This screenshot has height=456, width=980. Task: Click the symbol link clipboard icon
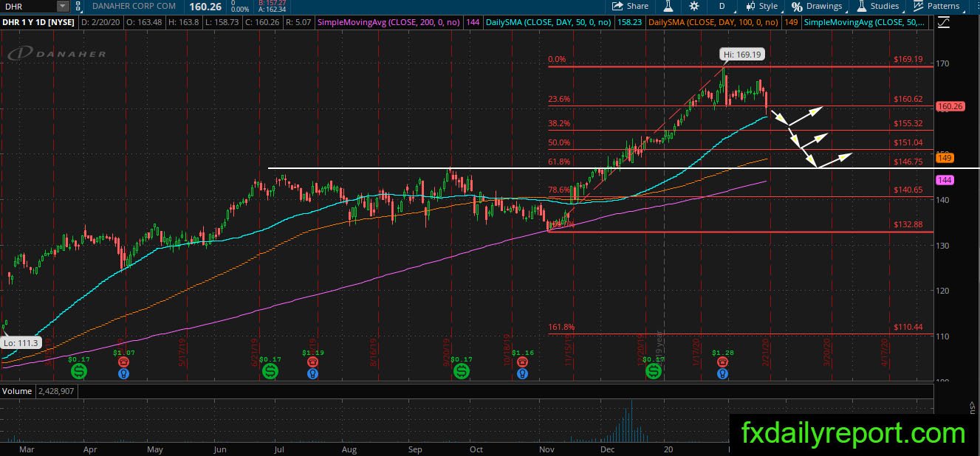78,6
